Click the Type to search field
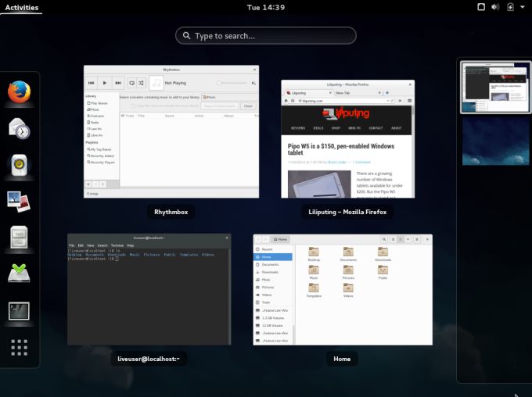The height and width of the screenshot is (397, 532). click(x=266, y=36)
